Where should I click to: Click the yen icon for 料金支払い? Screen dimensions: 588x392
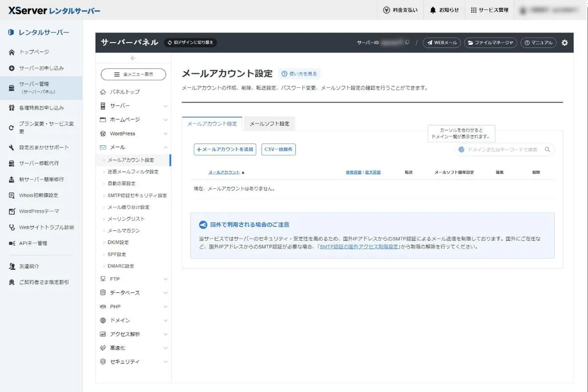[x=387, y=10]
